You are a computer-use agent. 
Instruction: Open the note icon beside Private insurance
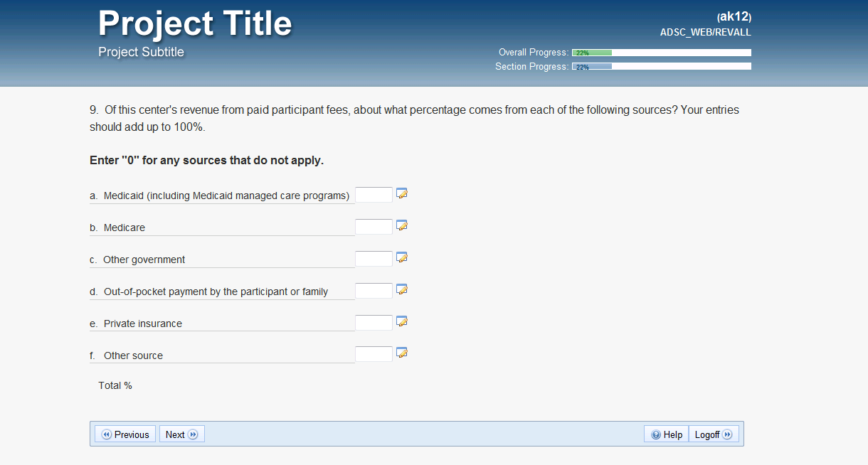(402, 321)
